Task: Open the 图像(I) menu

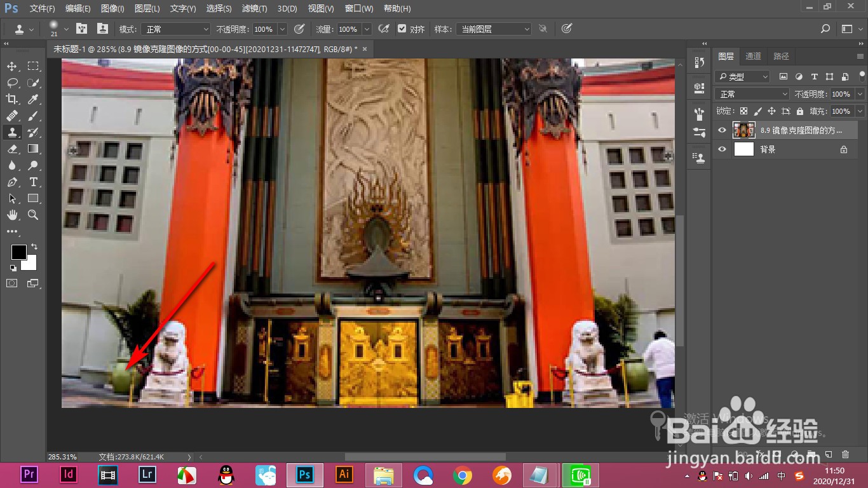Action: 112,9
